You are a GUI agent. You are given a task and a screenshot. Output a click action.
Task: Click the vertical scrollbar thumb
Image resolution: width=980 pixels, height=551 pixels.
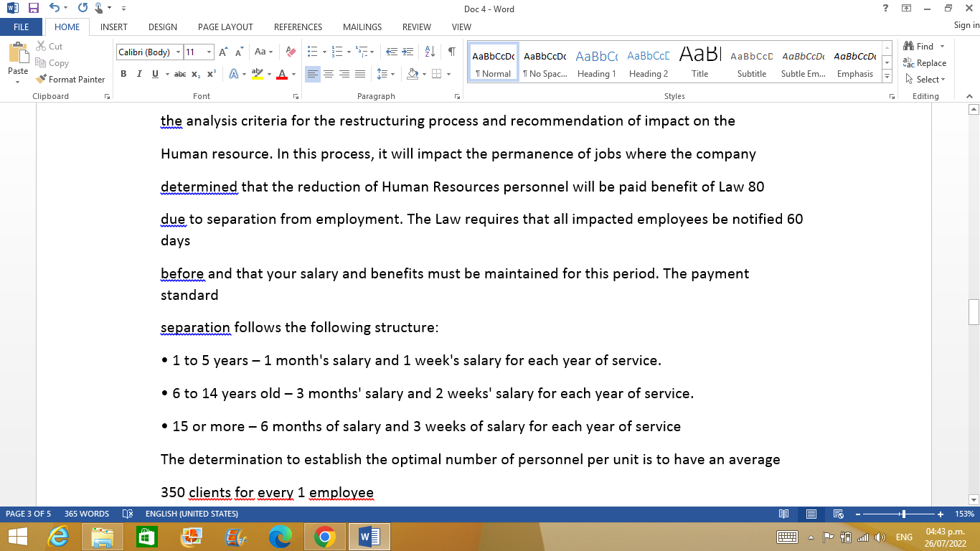(x=974, y=311)
